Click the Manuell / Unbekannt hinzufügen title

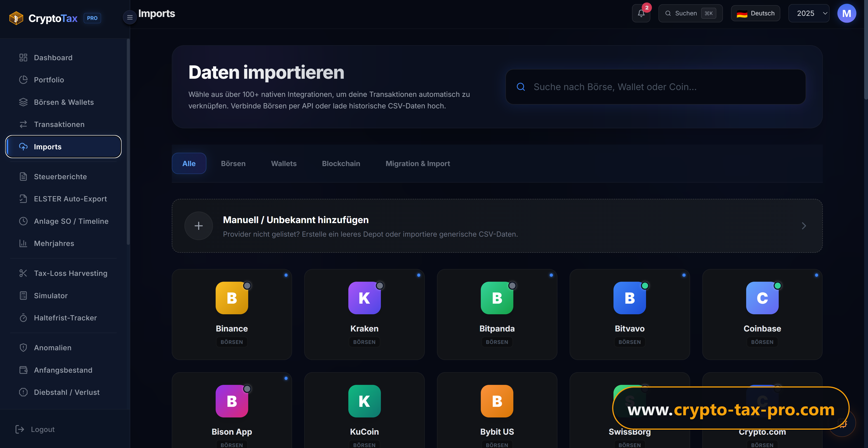click(x=295, y=220)
